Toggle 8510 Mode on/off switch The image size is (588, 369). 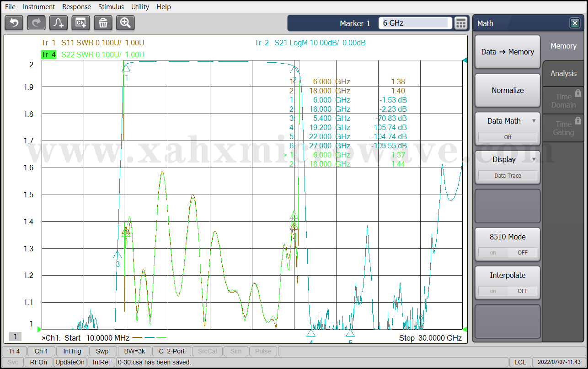pyautogui.click(x=508, y=252)
